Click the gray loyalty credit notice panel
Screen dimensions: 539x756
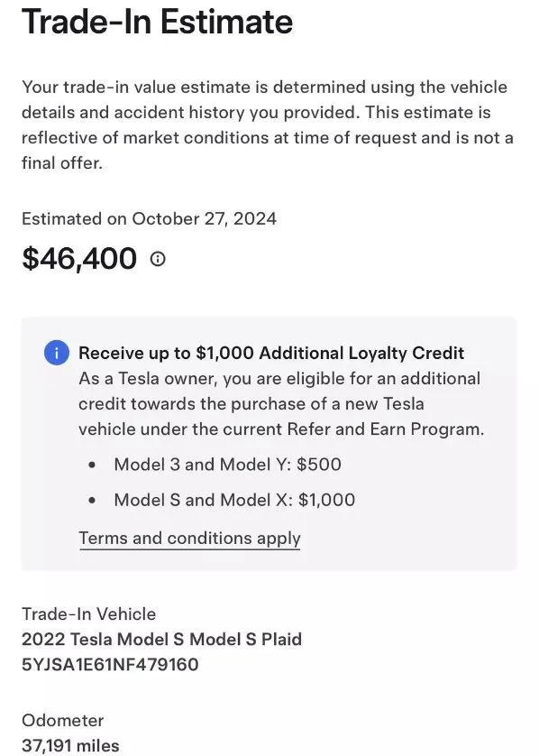pos(270,442)
